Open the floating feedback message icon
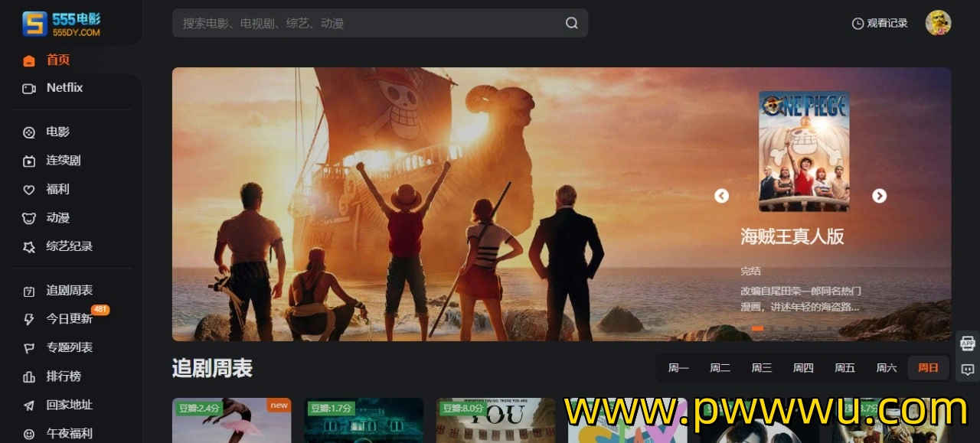The width and height of the screenshot is (980, 443). click(x=968, y=370)
